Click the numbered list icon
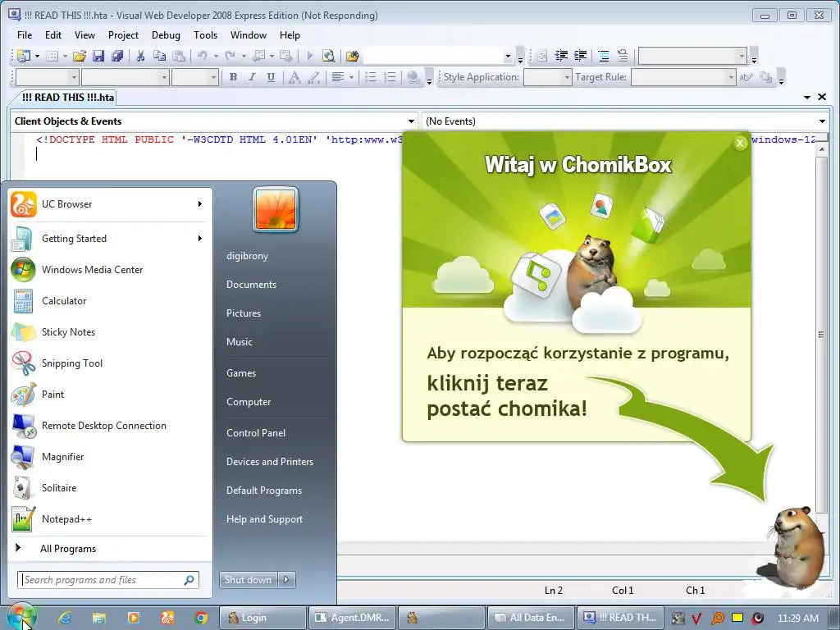This screenshot has width=840, height=630. (x=390, y=77)
